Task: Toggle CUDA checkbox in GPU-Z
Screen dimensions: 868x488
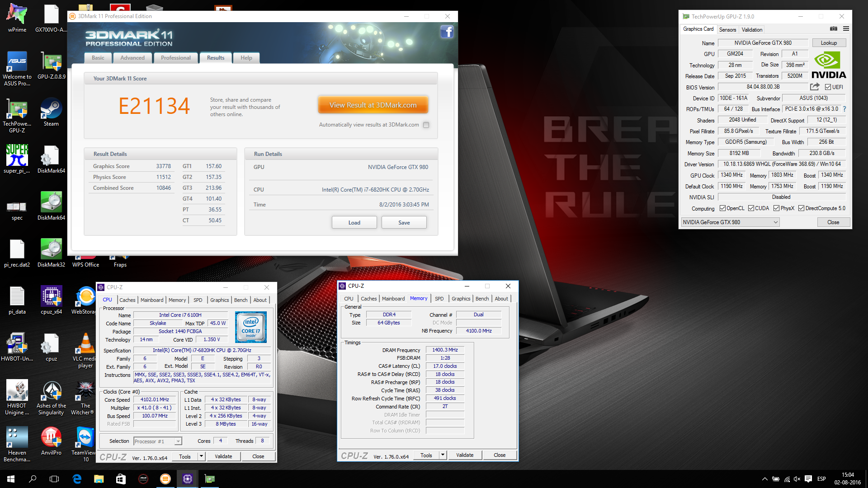Action: [x=751, y=208]
